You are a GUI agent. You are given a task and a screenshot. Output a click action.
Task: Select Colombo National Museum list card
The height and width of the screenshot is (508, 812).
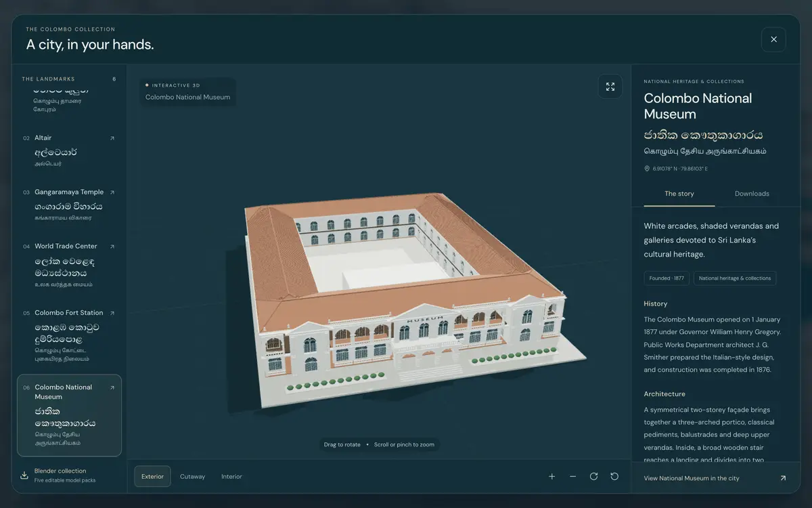(x=69, y=415)
